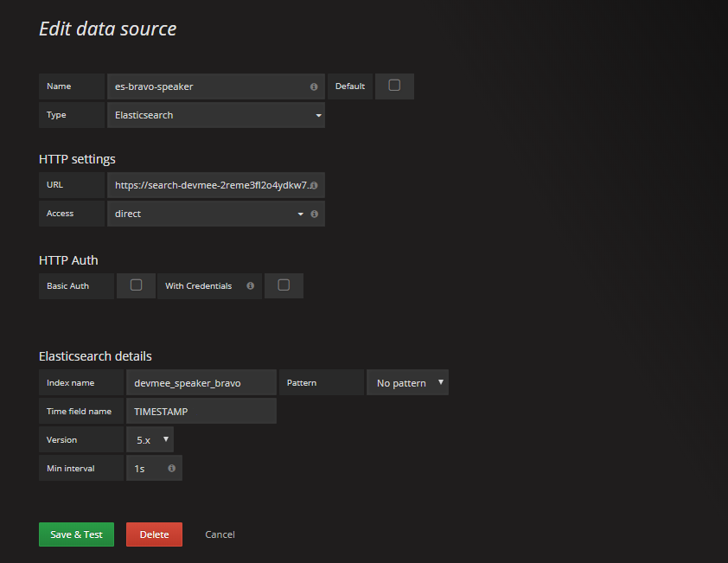The image size is (728, 563).
Task: Expand the Access direct dropdown
Action: 206,214
